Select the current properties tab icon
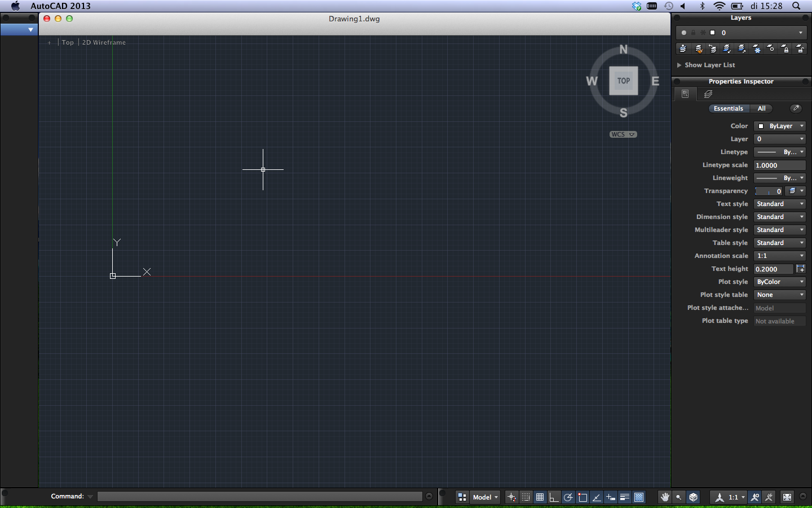The width and height of the screenshot is (812, 508). (x=685, y=94)
